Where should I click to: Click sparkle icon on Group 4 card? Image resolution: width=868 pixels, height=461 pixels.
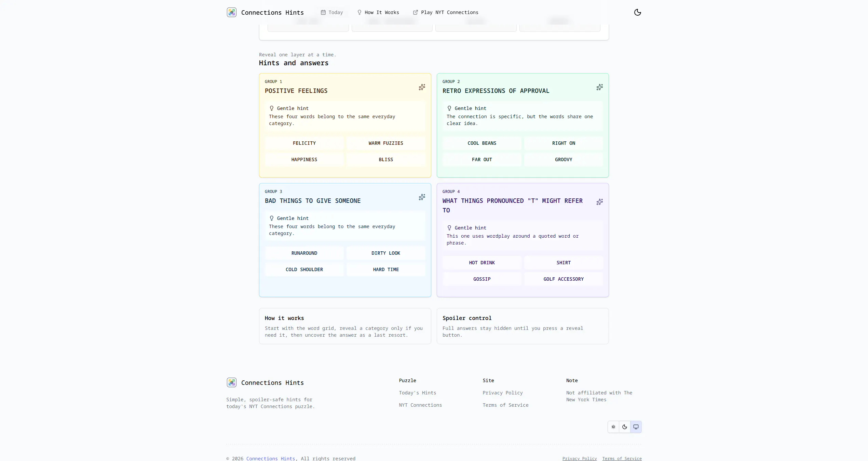click(x=600, y=202)
